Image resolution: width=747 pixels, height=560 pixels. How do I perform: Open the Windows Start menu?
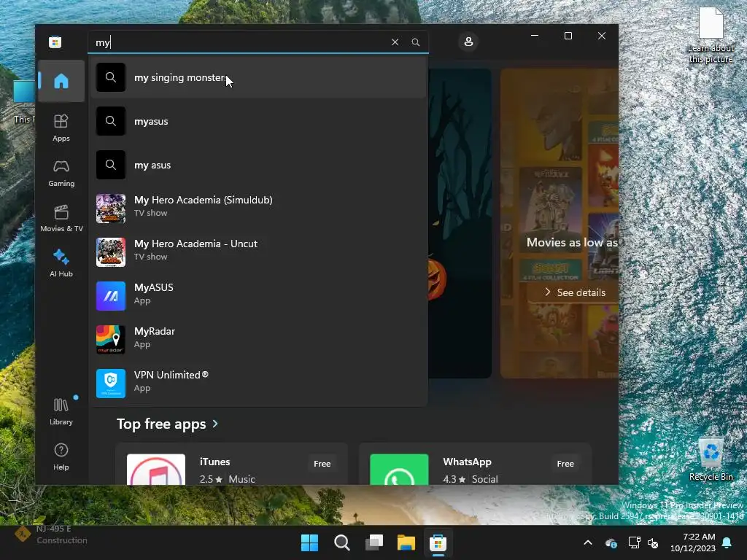click(309, 542)
